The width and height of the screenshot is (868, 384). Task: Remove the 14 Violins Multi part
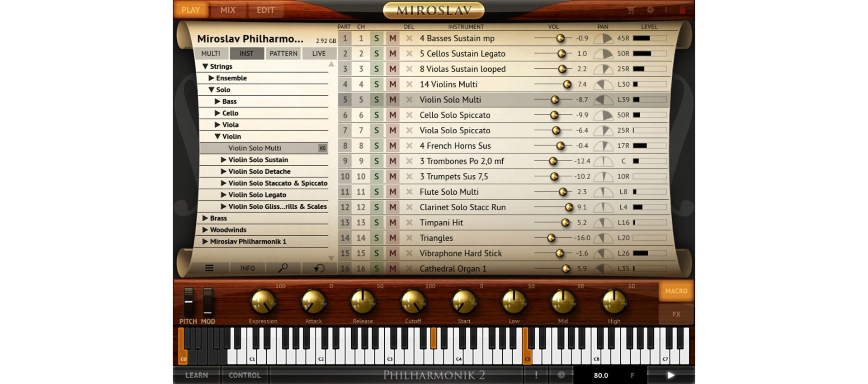(409, 84)
